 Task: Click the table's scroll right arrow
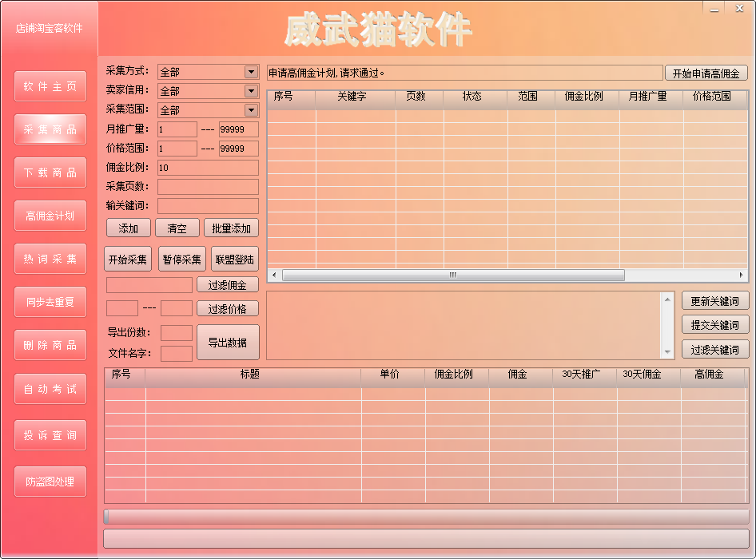click(x=742, y=275)
